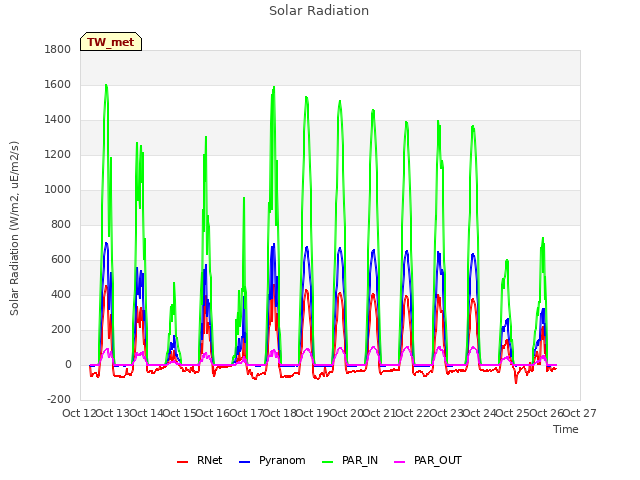Click the red RNet dip below -100 on Oct 24

point(516,382)
